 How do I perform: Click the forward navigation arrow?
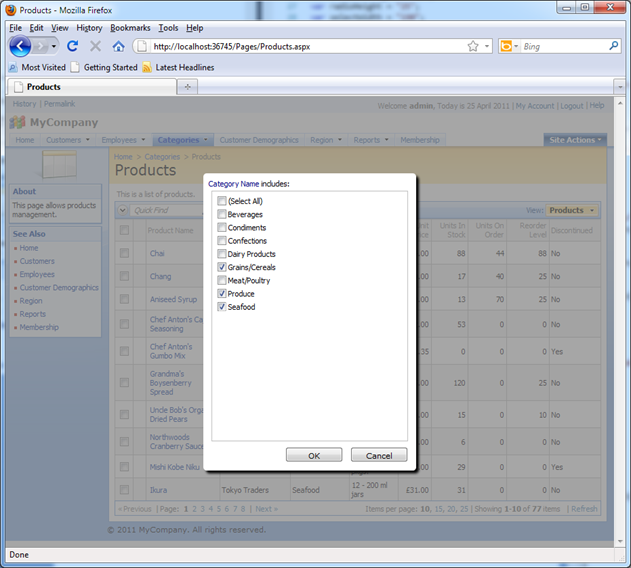40,46
